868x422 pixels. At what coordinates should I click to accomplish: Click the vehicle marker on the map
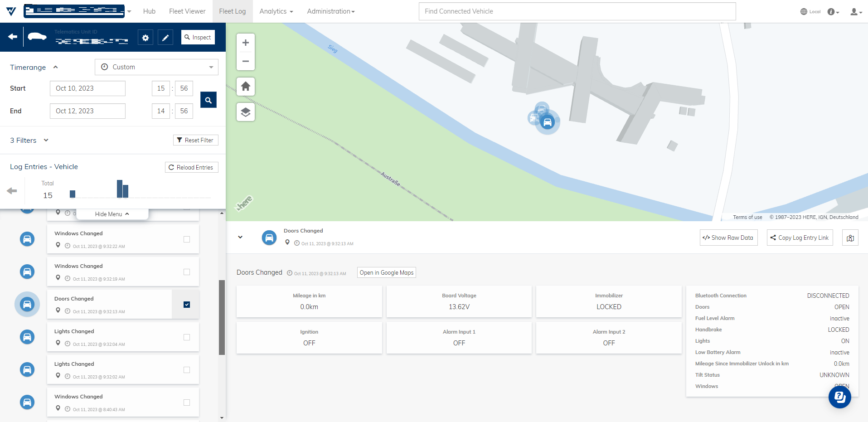548,122
